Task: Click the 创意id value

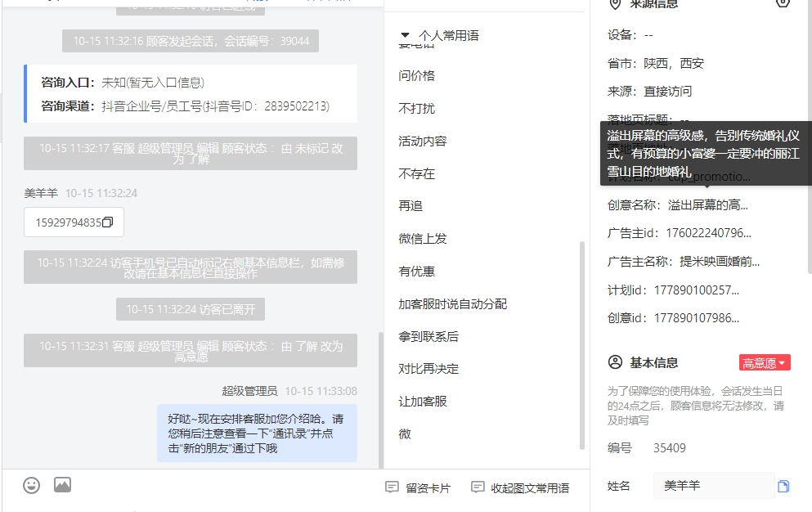Action: tap(697, 317)
